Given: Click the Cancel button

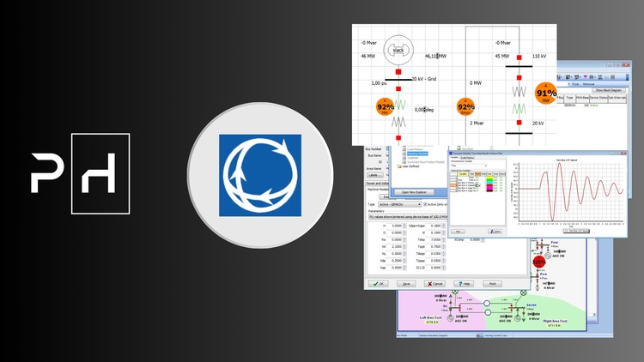Looking at the screenshot, I should pos(434,284).
